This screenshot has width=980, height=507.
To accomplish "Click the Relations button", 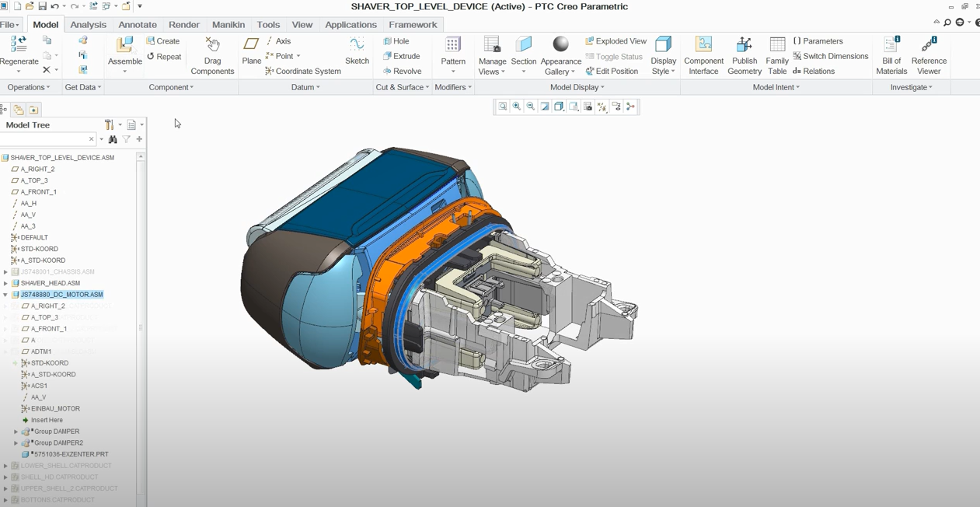I will click(x=814, y=71).
